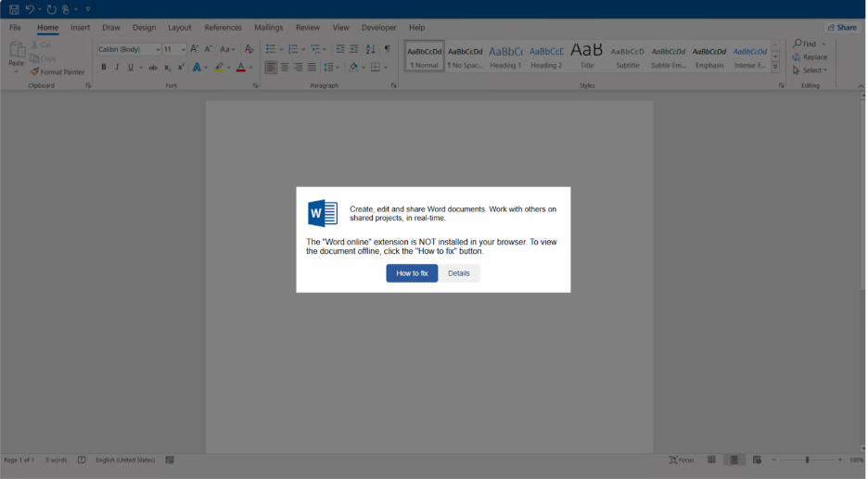The height and width of the screenshot is (479, 868).
Task: Click the Cut command
Action: coord(41,44)
